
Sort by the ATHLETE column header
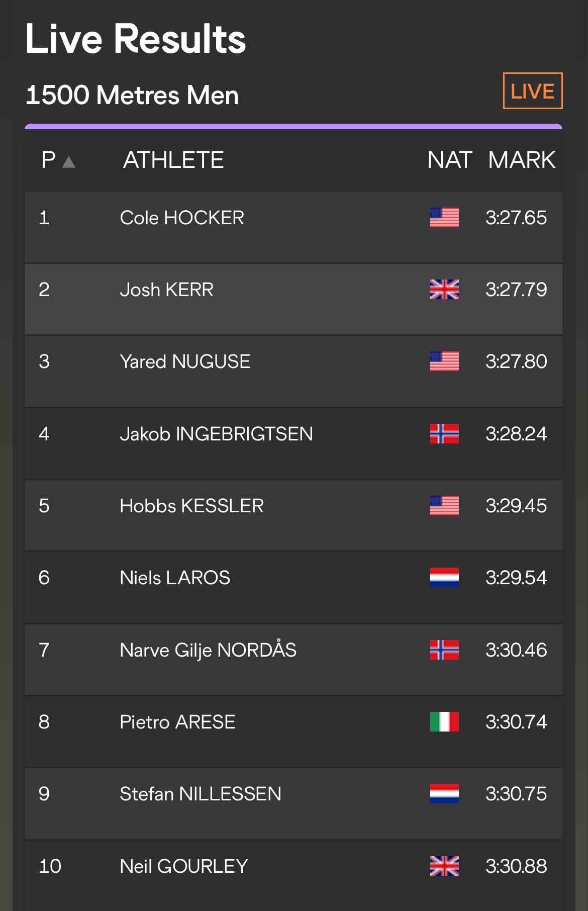click(x=173, y=160)
